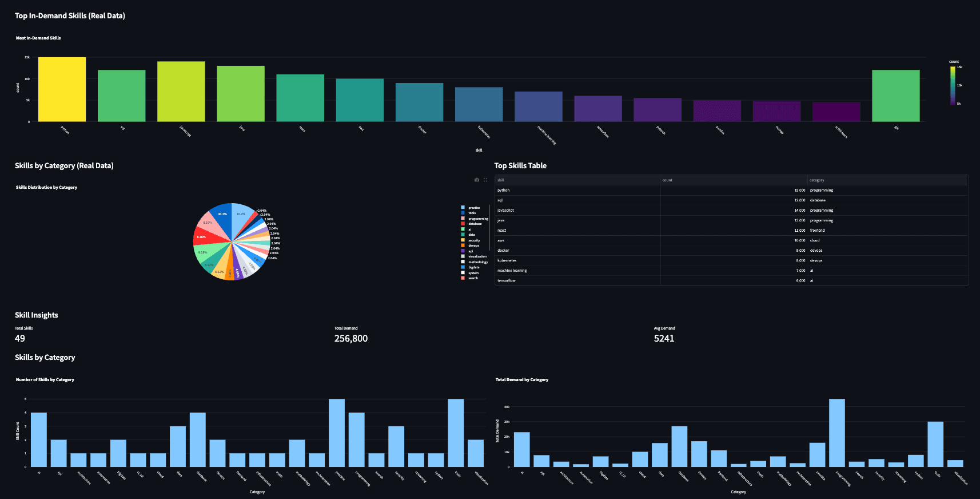Click 'Top Skills Table' heading
The image size is (980, 499).
(520, 165)
